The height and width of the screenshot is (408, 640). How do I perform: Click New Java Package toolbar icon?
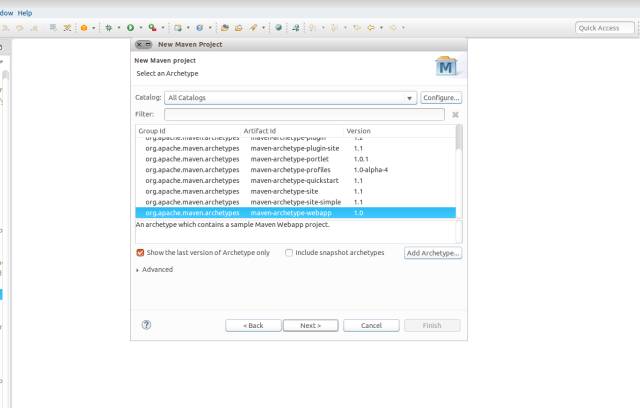(x=178, y=28)
